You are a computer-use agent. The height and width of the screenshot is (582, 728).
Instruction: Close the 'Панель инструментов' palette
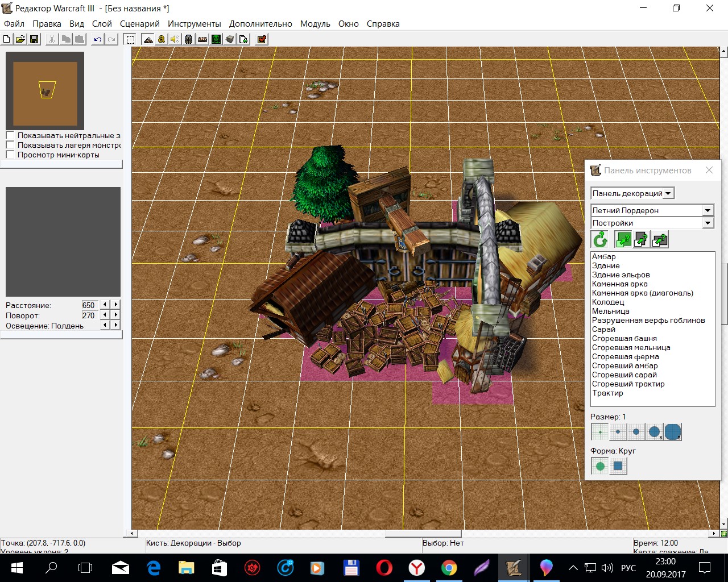click(709, 170)
